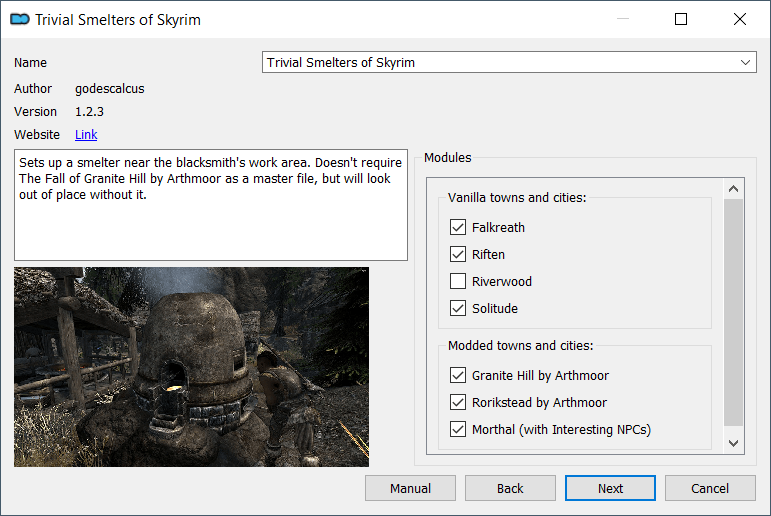Click the Modules group heading
The width and height of the screenshot is (771, 516).
click(x=447, y=157)
